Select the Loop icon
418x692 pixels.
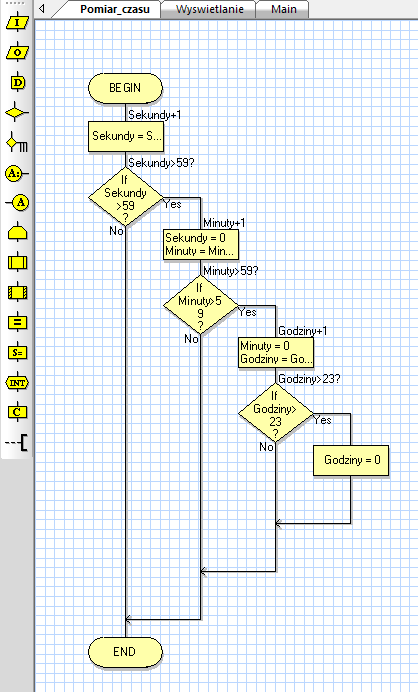coord(17,233)
